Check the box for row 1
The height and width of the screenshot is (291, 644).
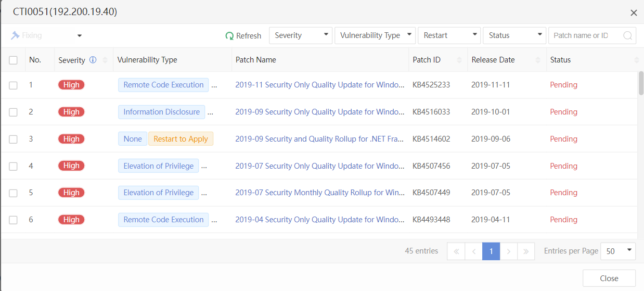(x=13, y=85)
